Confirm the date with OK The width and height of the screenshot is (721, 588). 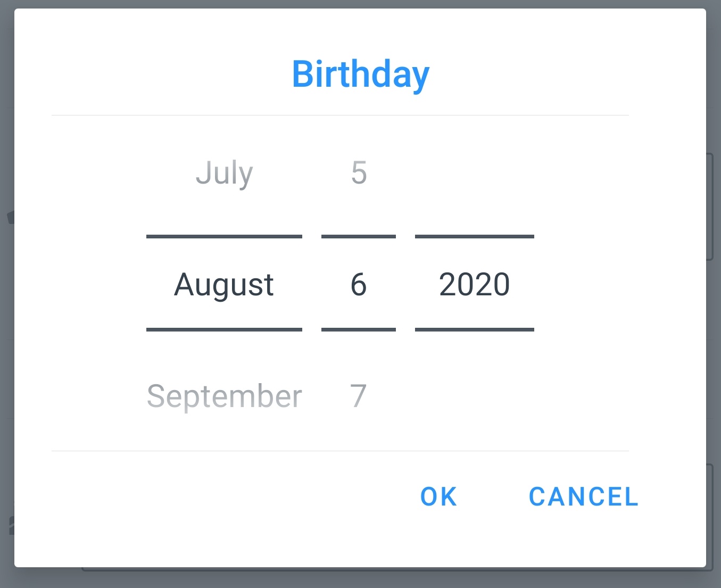438,496
